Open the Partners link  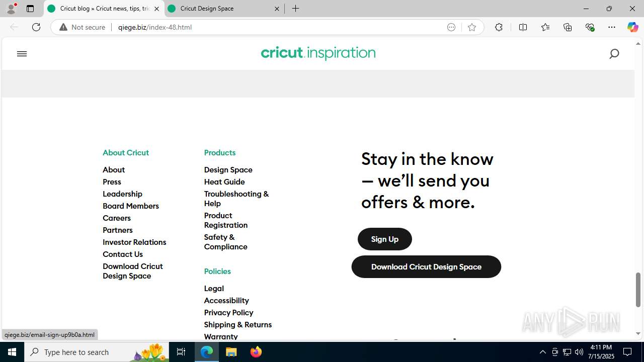click(118, 230)
